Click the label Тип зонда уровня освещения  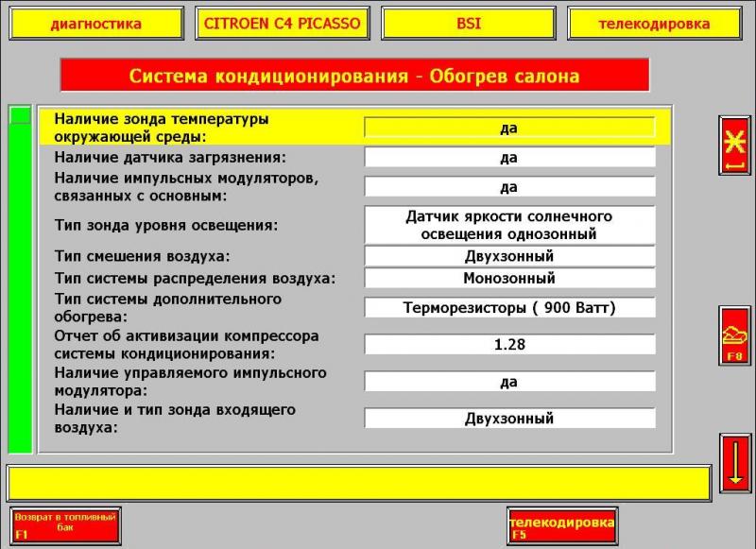click(166, 225)
